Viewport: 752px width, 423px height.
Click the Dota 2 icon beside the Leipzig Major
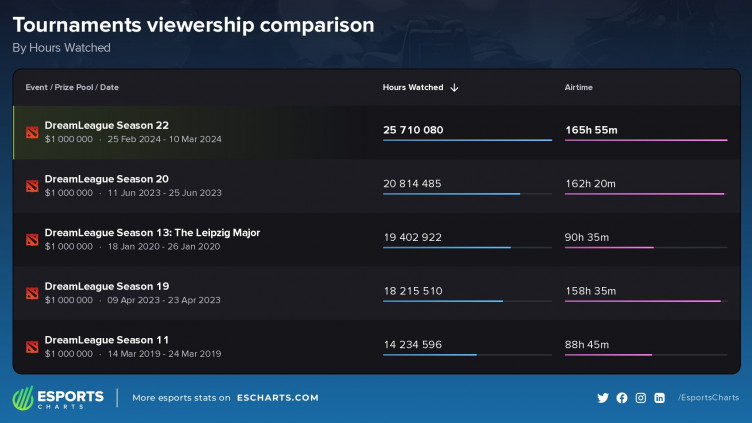point(32,239)
